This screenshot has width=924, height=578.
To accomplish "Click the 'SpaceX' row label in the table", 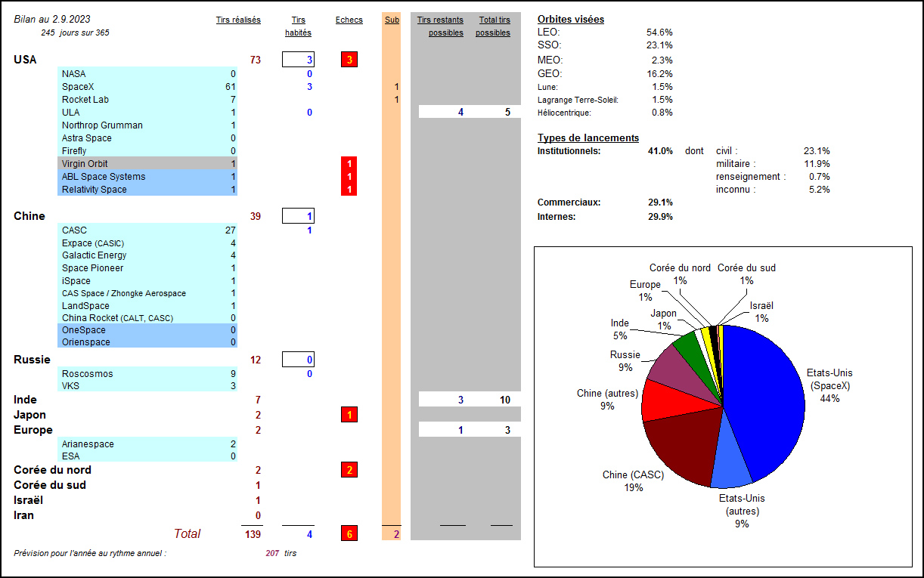I will (77, 87).
